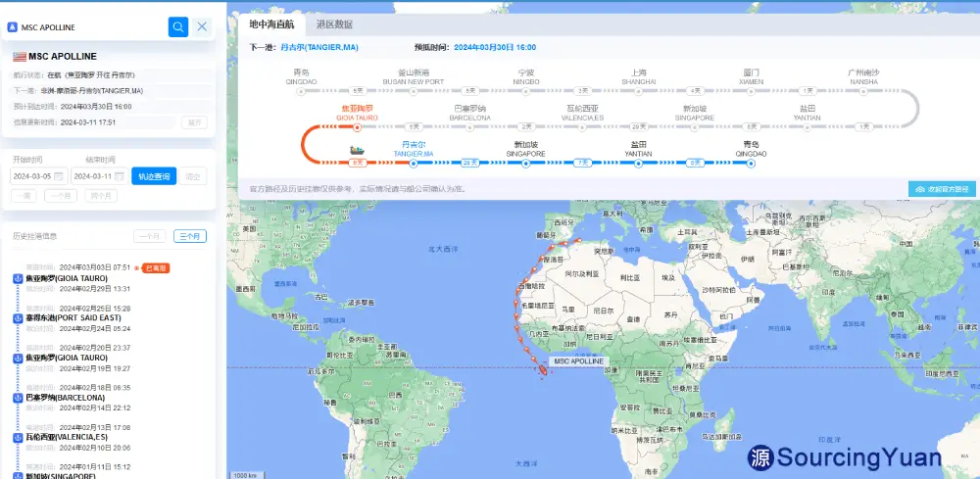Clear the search with the X button

(x=202, y=26)
